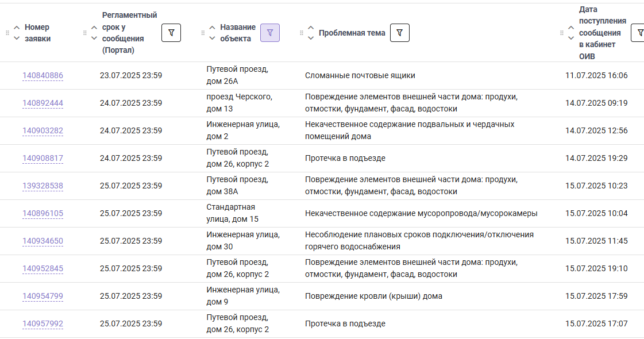The width and height of the screenshot is (644, 339).
Task: Select 'Некачественное содержание подвальных' topic cell
Action: click(410, 130)
